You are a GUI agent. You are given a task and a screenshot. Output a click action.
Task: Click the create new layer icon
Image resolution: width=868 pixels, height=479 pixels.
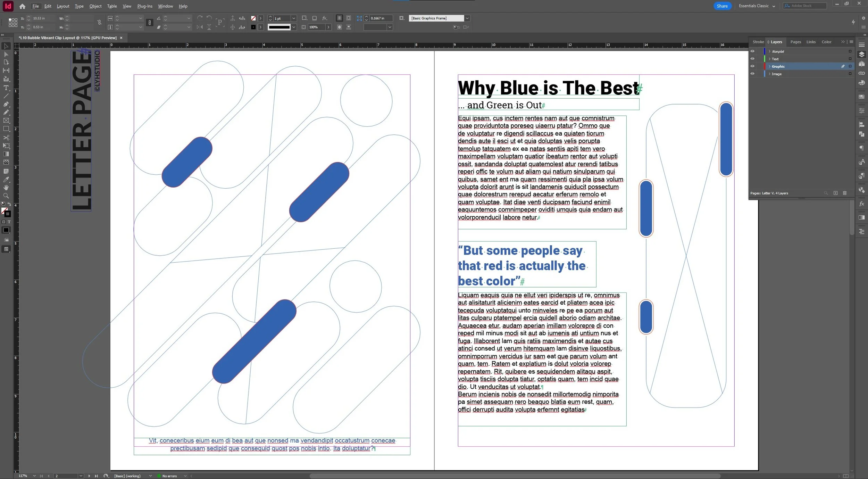pos(836,193)
